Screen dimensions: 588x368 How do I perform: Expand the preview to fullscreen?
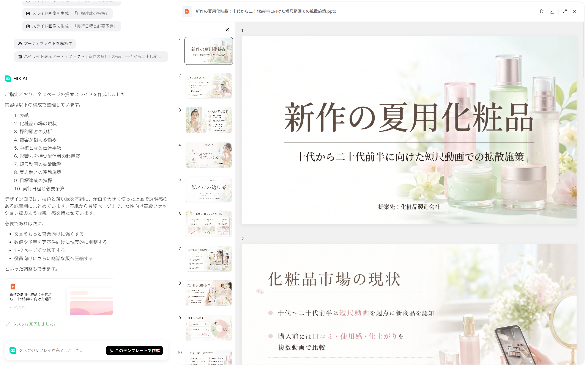[x=564, y=11]
